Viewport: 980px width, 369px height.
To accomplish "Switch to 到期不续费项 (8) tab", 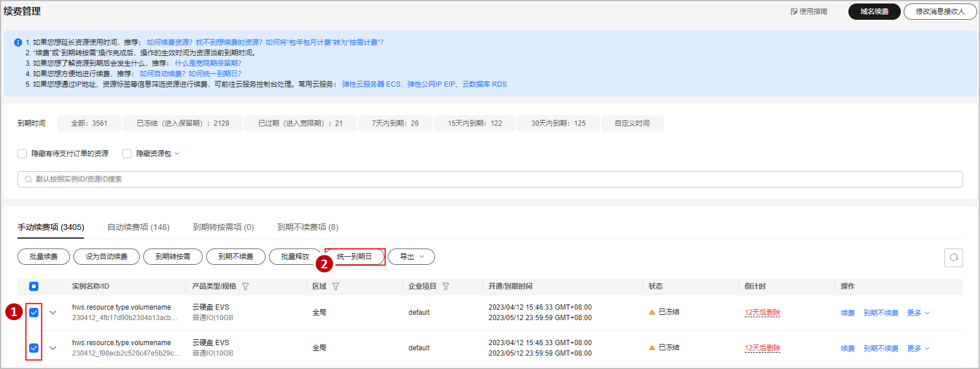I will [x=308, y=227].
